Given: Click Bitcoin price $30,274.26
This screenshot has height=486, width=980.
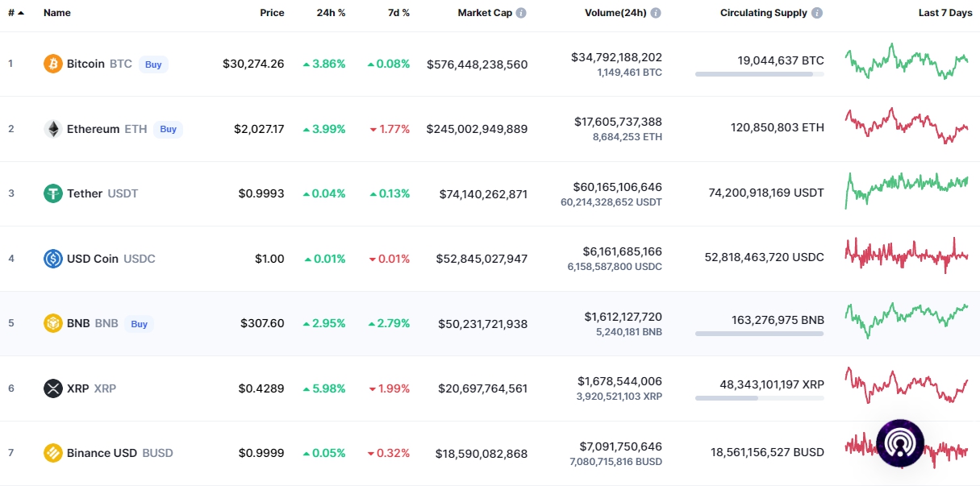Looking at the screenshot, I should pyautogui.click(x=253, y=64).
